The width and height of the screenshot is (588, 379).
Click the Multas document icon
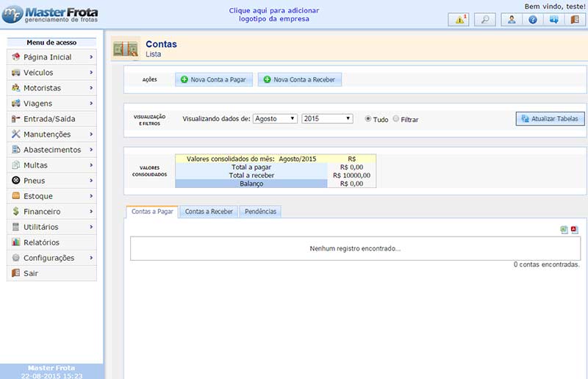click(x=15, y=165)
